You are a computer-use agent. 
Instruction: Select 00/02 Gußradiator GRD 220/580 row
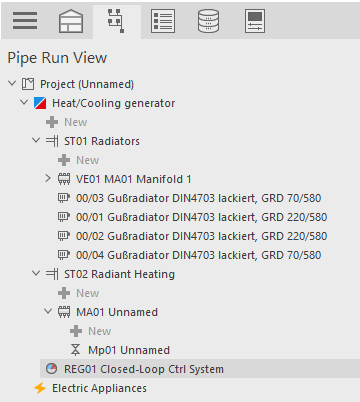pyautogui.click(x=202, y=236)
